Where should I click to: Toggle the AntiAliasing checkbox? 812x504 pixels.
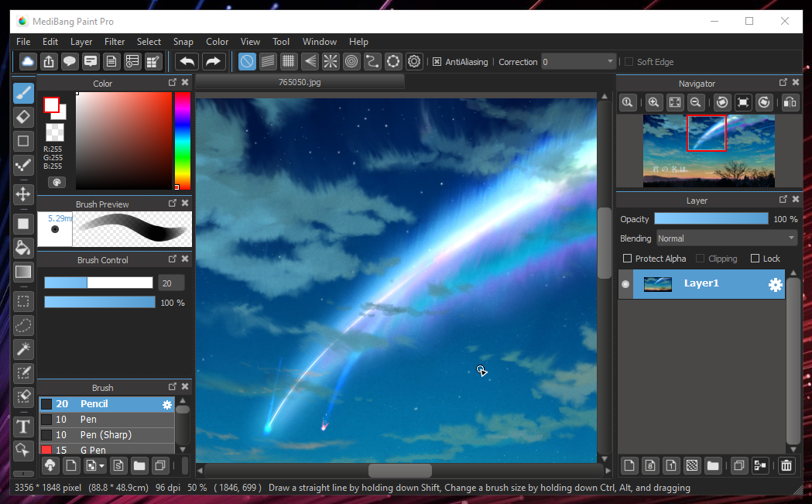click(x=437, y=62)
